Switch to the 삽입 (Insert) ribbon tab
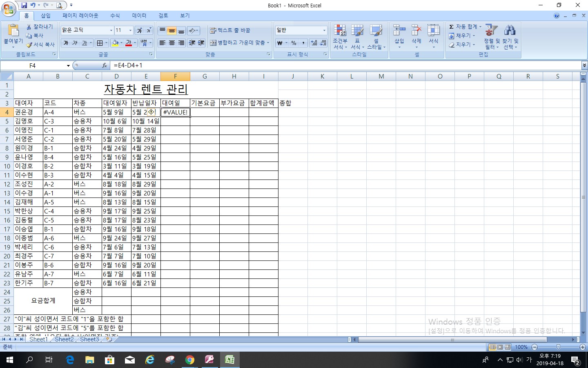The height and width of the screenshot is (368, 588). [45, 16]
